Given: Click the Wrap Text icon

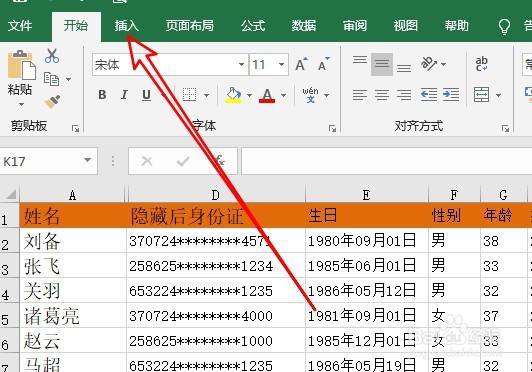Looking at the screenshot, I should coord(481,64).
